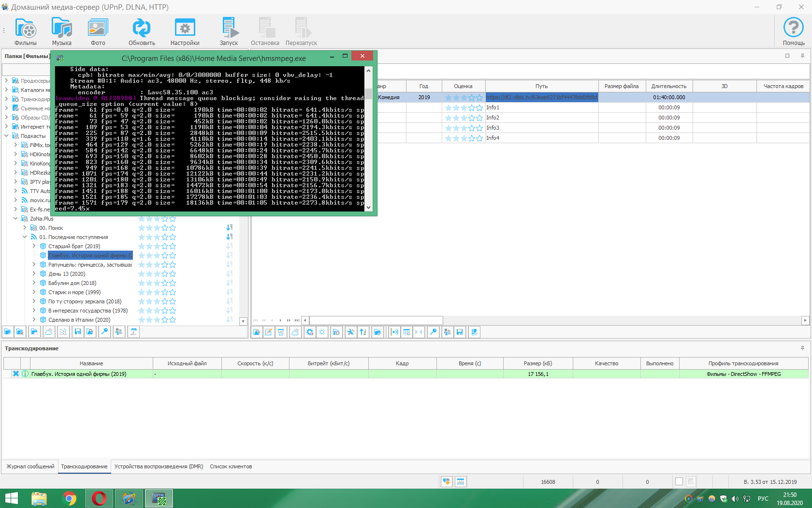Open Устройства воспроизведения (DMR) tab
Image resolution: width=812 pixels, height=508 pixels.
tap(159, 466)
